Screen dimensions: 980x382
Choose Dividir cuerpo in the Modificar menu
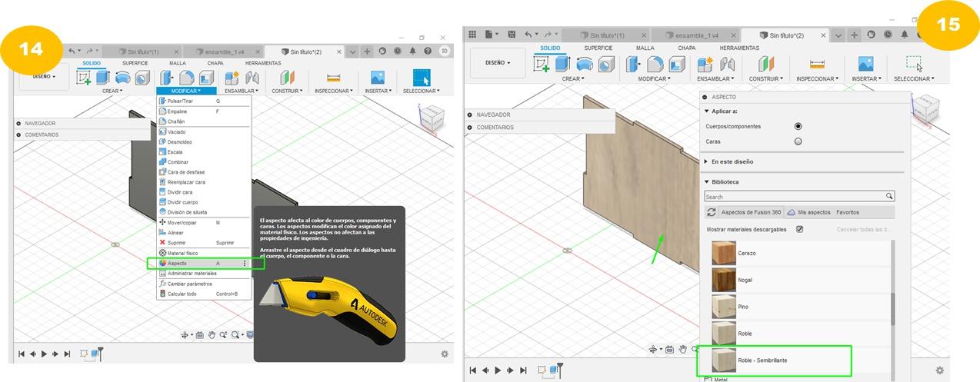[204, 202]
